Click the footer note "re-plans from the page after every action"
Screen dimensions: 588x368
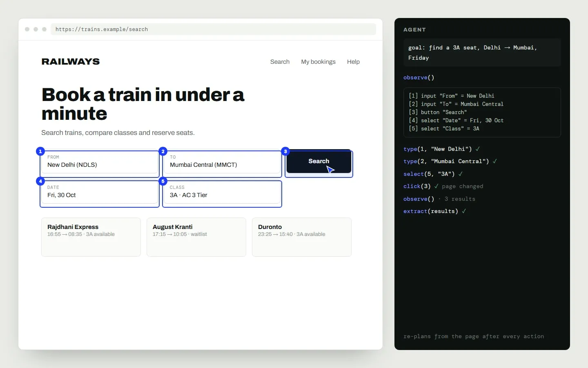coord(474,337)
